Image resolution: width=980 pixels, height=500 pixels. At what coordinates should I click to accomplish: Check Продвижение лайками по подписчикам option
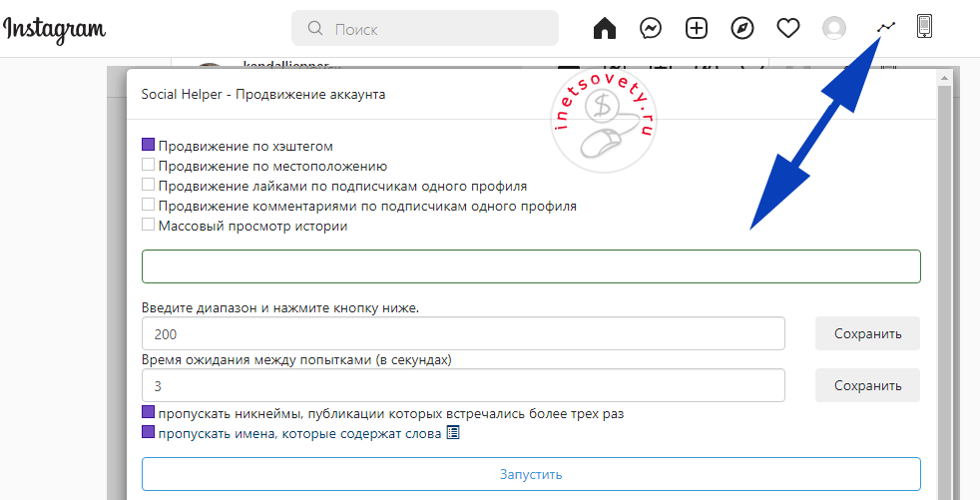click(149, 186)
